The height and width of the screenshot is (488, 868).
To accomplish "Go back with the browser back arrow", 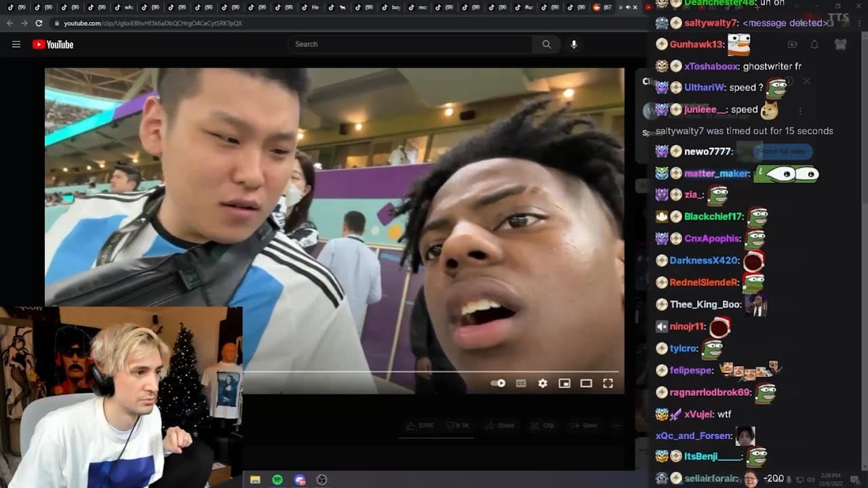I will click(x=9, y=23).
